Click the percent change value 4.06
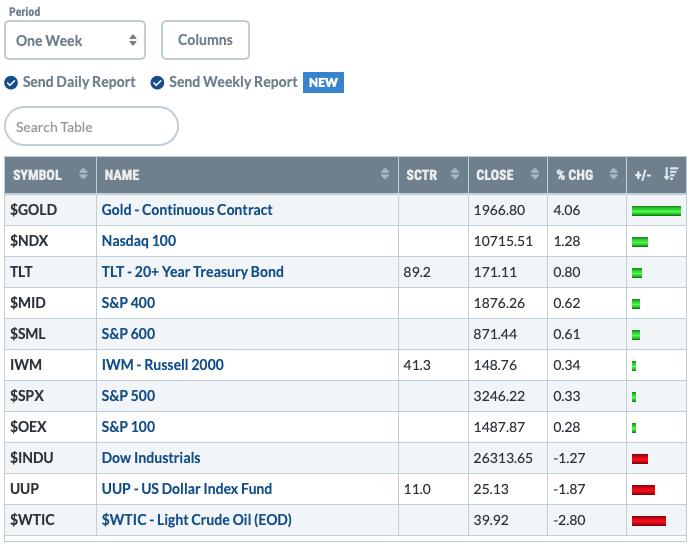 [x=566, y=210]
